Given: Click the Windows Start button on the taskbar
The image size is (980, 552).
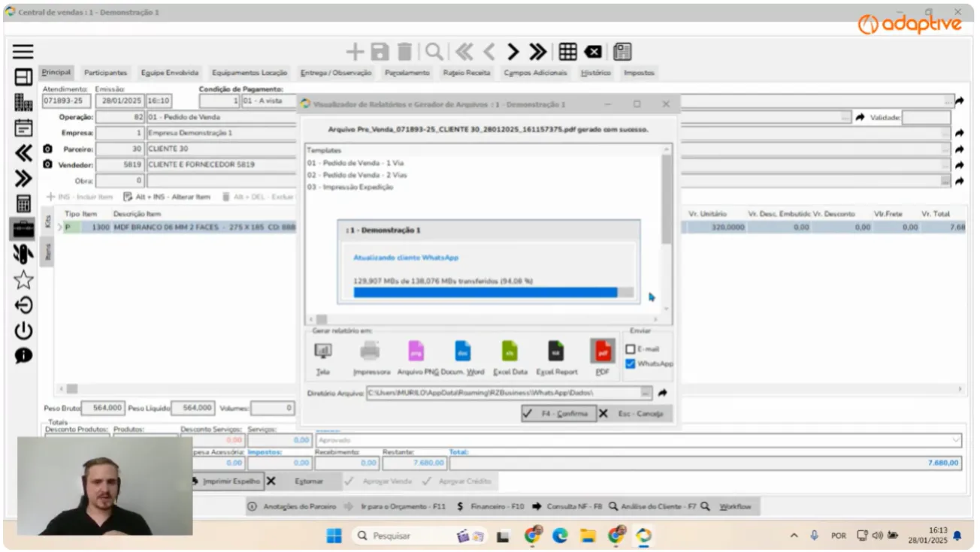Looking at the screenshot, I should [x=334, y=535].
